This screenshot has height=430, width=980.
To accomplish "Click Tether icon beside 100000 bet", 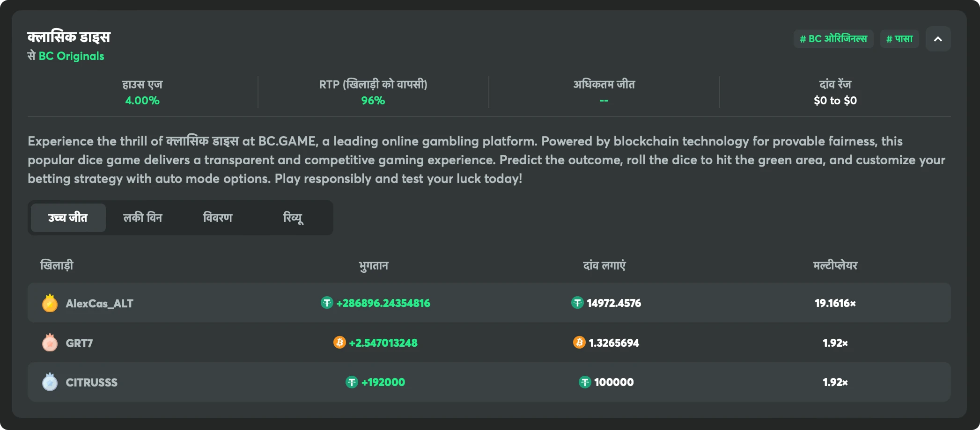I will (x=585, y=382).
